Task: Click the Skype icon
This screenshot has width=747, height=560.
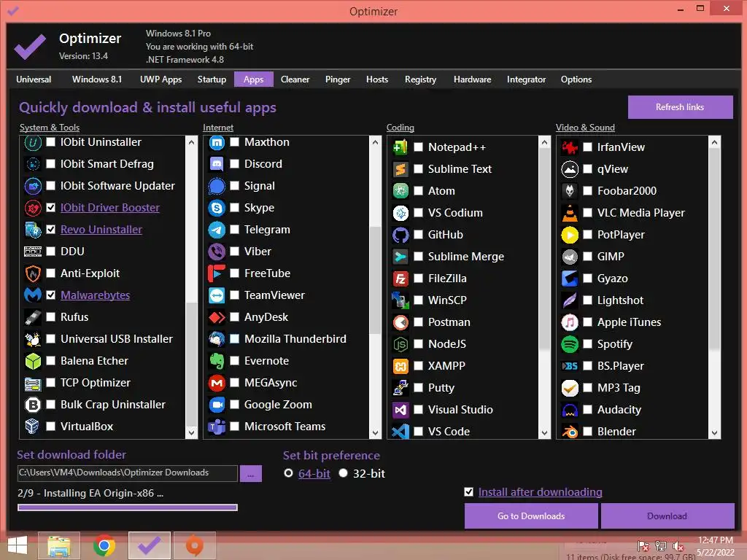Action: click(217, 208)
